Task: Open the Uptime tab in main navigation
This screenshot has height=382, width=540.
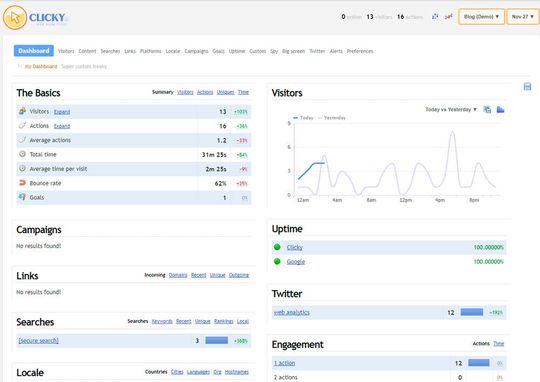Action: click(237, 51)
